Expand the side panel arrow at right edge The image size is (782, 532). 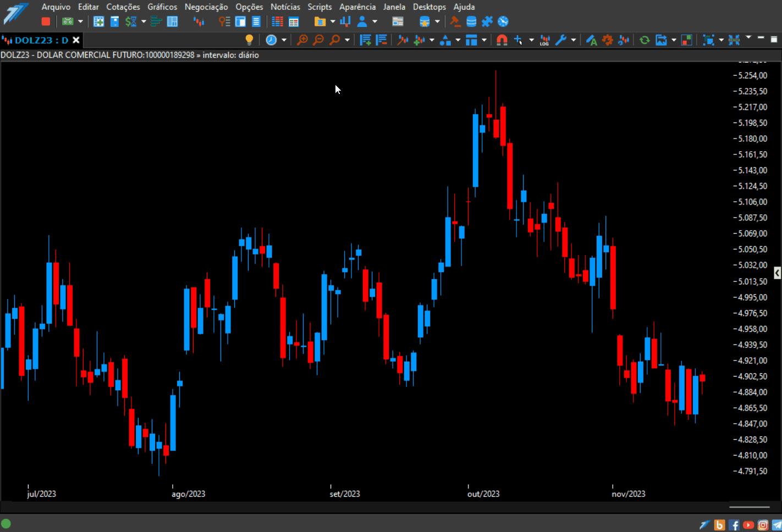[777, 273]
